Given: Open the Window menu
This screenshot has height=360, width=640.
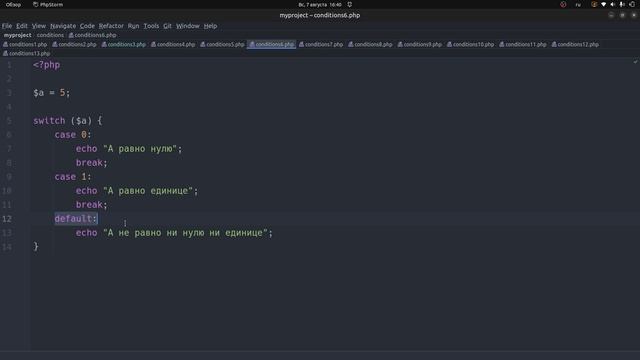Looking at the screenshot, I should pos(188,26).
